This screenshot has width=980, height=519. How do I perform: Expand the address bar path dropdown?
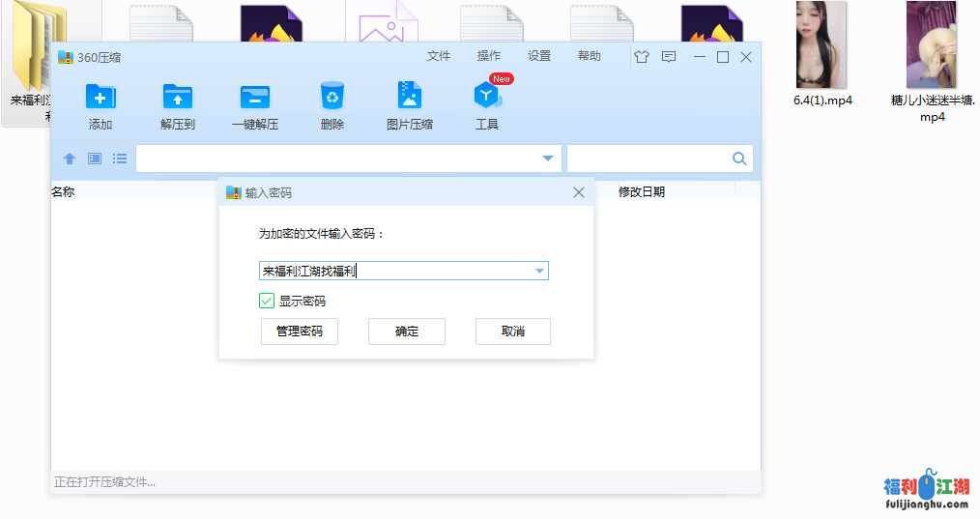pos(548,159)
